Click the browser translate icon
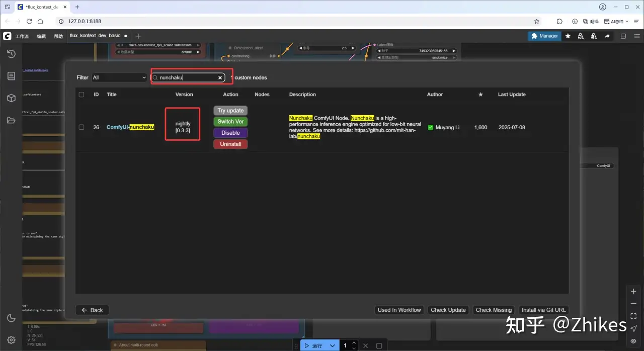 (591, 22)
